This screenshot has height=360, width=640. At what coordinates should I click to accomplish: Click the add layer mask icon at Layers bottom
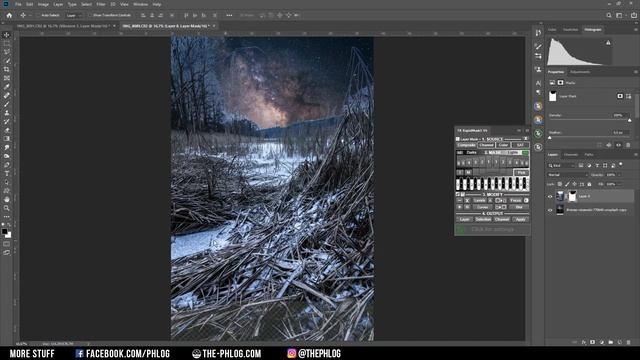pyautogui.click(x=592, y=342)
